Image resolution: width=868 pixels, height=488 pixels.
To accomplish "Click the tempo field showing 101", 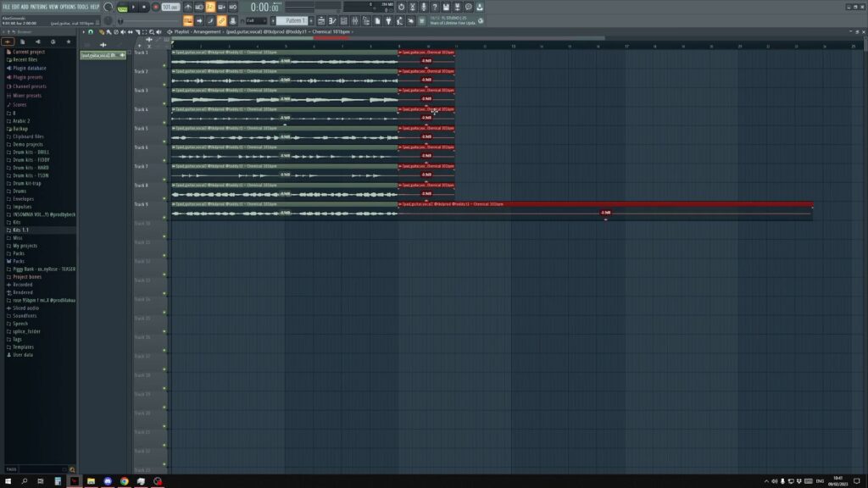I will tap(170, 7).
